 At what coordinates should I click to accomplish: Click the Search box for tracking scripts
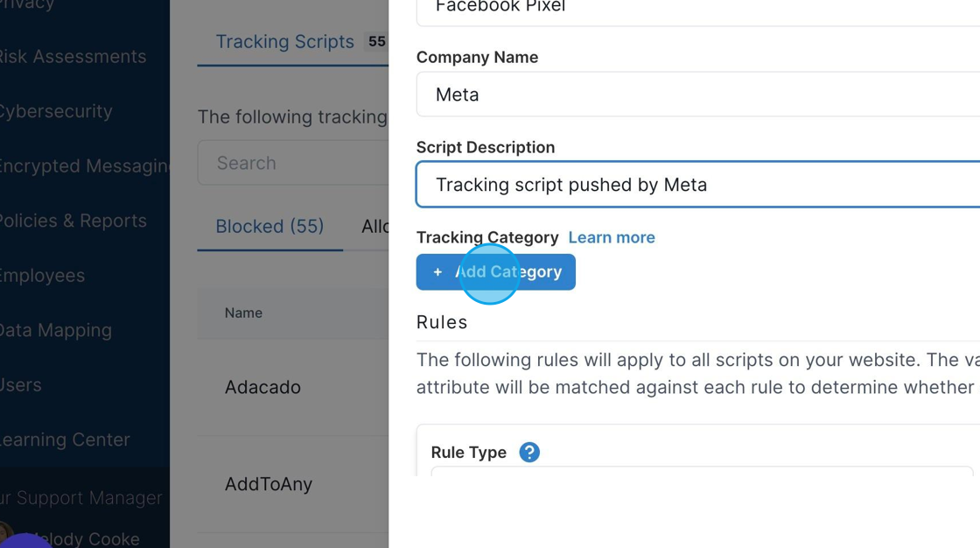tap(293, 163)
